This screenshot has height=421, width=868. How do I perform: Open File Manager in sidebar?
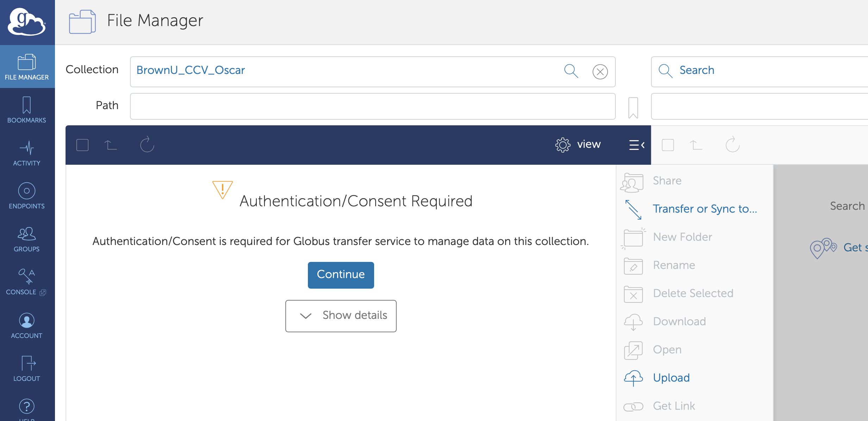[27, 67]
